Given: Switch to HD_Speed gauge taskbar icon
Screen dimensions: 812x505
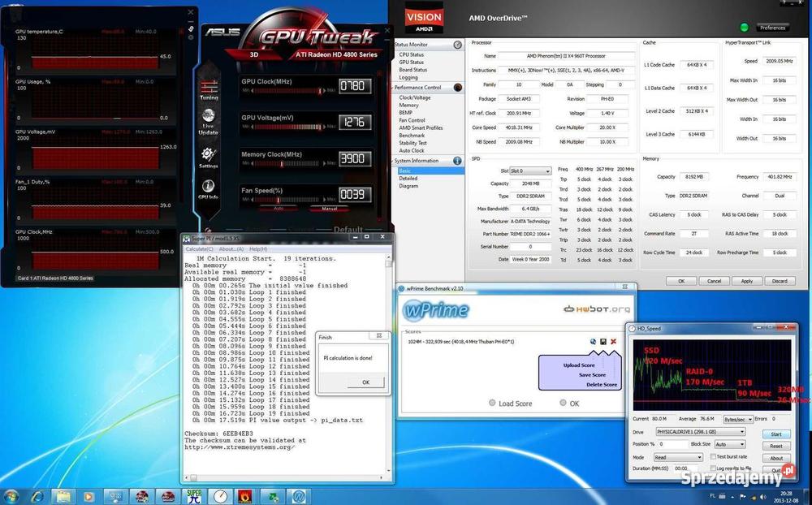Looking at the screenshot, I should pyautogui.click(x=221, y=496).
